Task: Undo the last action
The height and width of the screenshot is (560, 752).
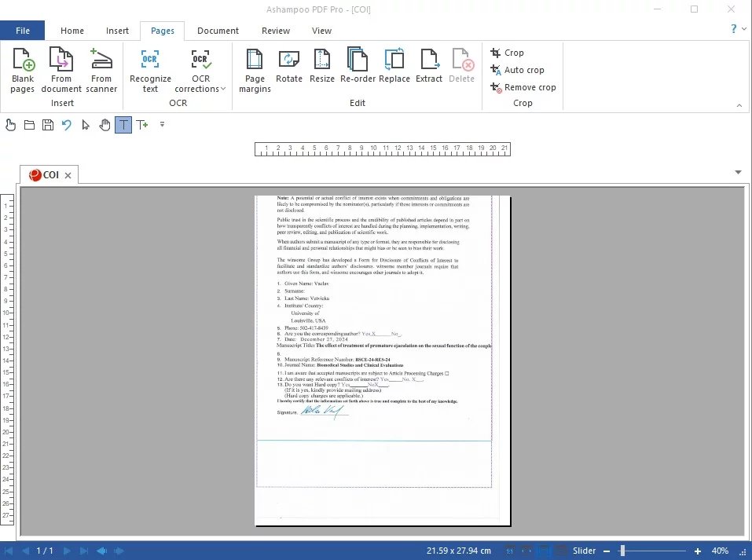Action: pyautogui.click(x=67, y=125)
